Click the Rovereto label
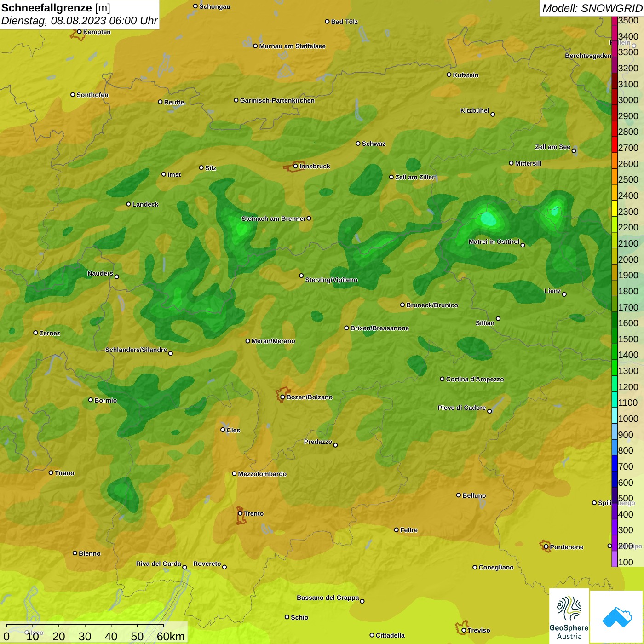 (207, 563)
